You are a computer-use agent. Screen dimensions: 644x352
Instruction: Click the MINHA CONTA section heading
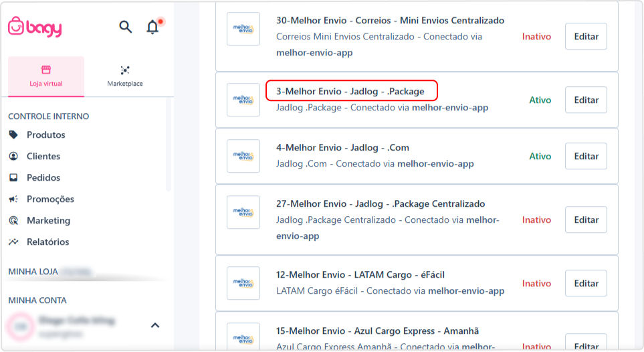coord(37,300)
